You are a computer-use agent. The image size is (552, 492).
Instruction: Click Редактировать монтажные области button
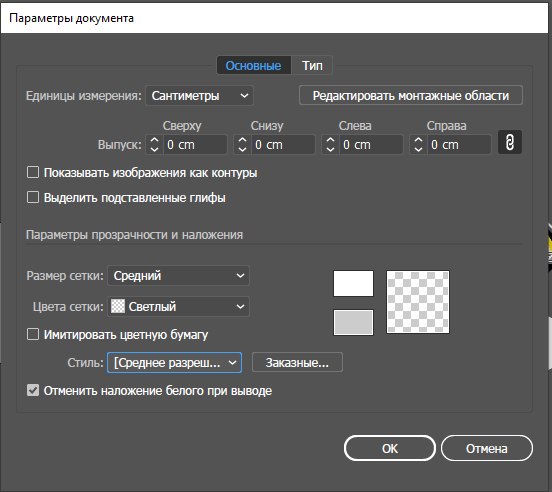[x=411, y=95]
